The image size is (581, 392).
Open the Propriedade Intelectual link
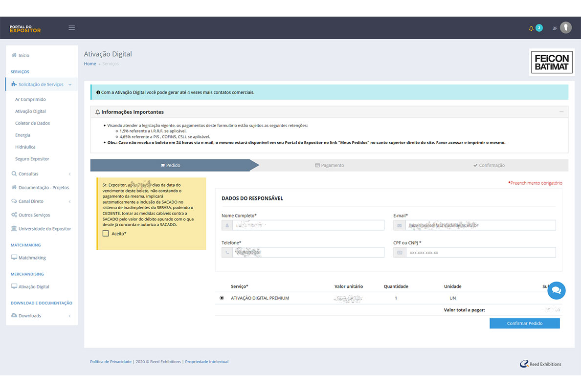click(x=207, y=362)
